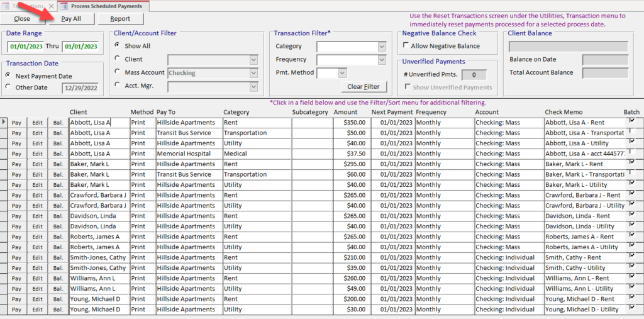This screenshot has width=644, height=319.
Task: Click the Check Memo column header
Action: click(x=563, y=112)
